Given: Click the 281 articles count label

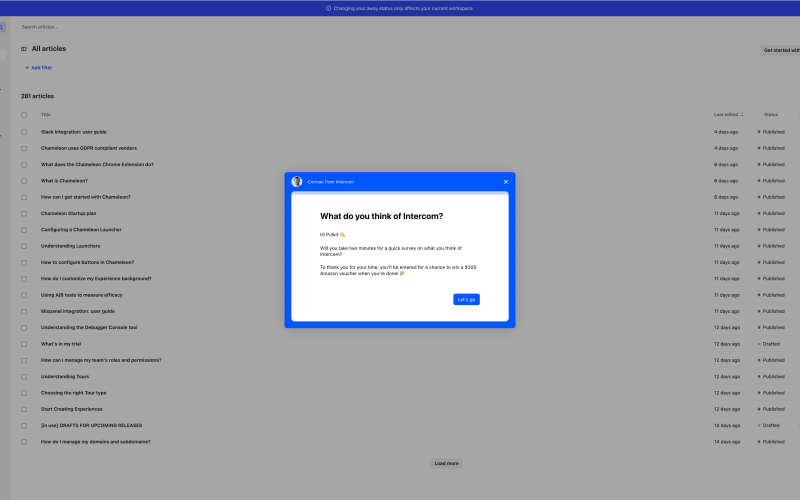Looking at the screenshot, I should pyautogui.click(x=37, y=96).
